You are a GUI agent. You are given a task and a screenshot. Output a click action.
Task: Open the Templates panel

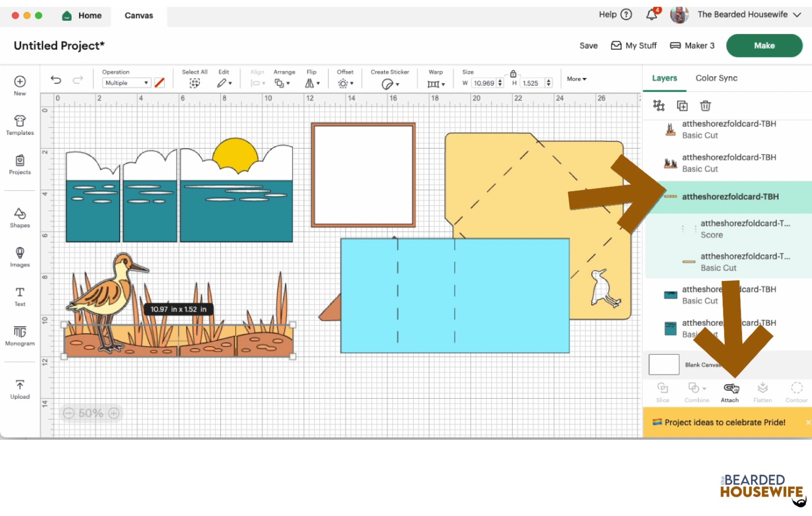[x=20, y=125]
